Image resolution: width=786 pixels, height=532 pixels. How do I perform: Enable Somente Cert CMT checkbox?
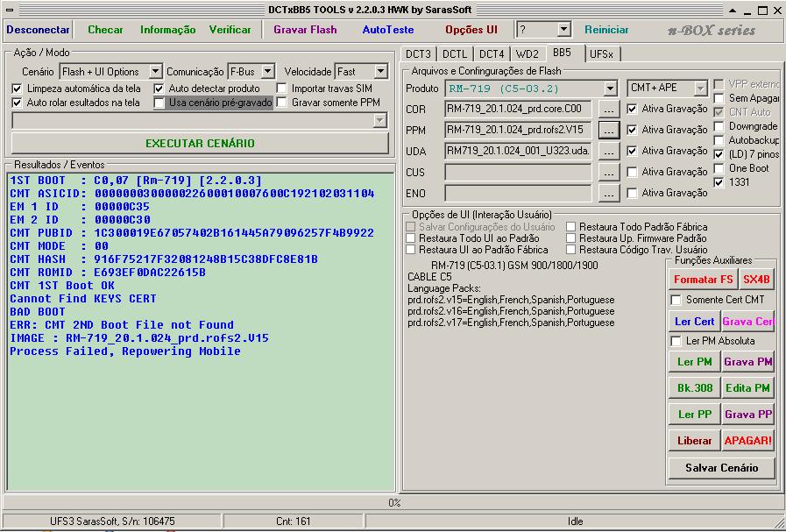tap(676, 300)
